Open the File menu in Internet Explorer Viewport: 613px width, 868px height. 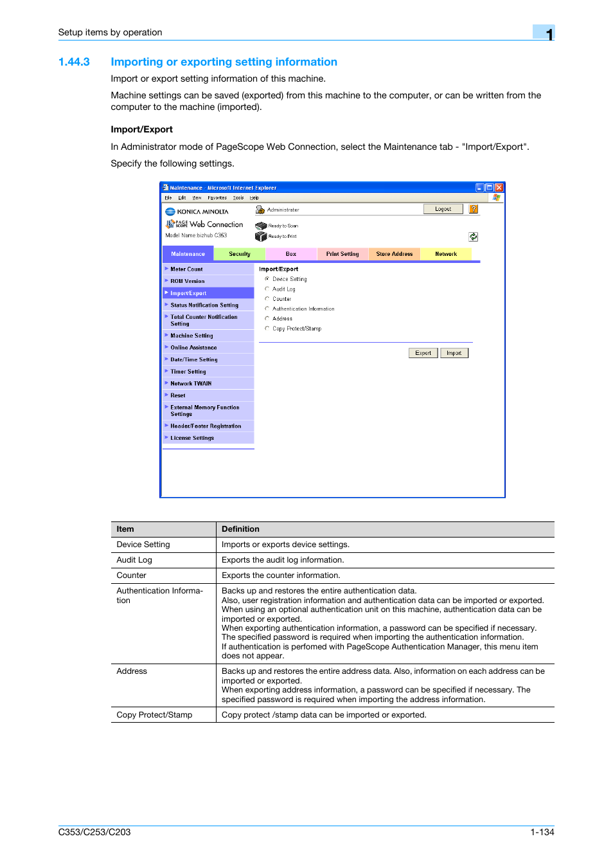[x=168, y=198]
